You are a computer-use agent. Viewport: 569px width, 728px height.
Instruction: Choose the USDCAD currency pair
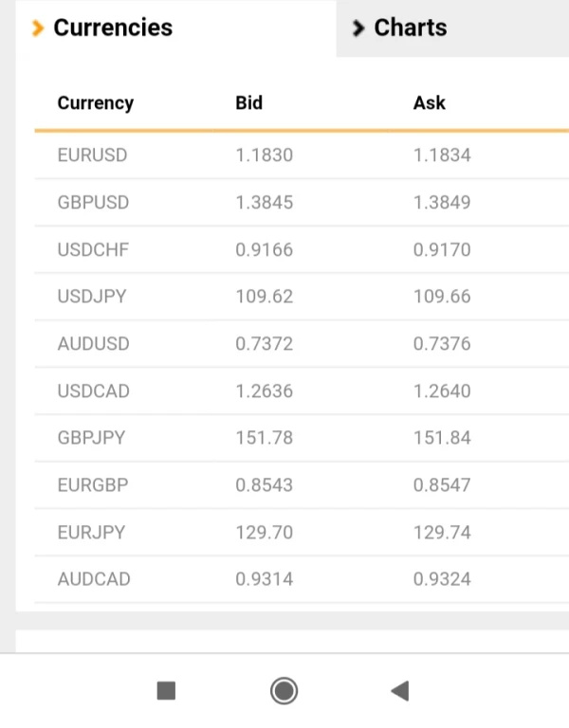coord(93,391)
